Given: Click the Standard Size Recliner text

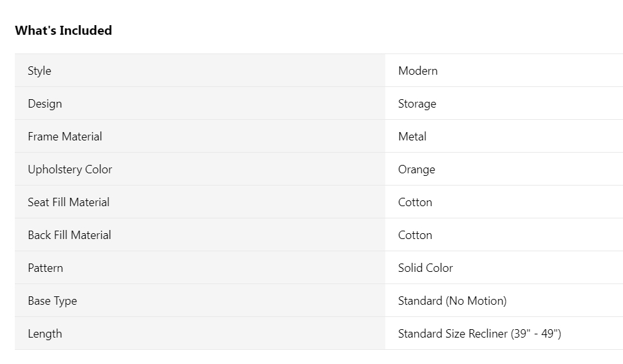Looking at the screenshot, I should click(452, 334).
